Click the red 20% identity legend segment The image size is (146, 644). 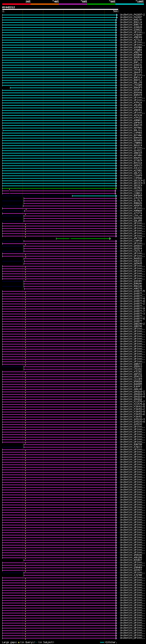coord(16,4)
